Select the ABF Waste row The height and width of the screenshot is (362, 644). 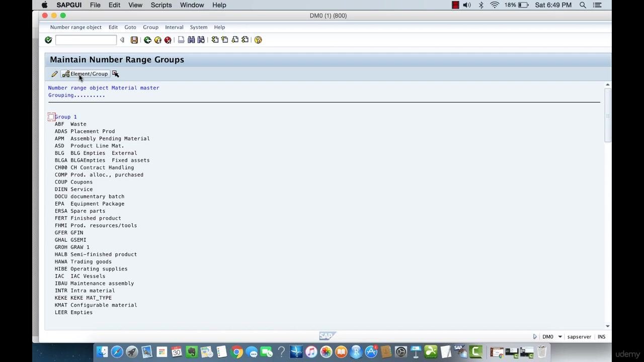tap(70, 124)
